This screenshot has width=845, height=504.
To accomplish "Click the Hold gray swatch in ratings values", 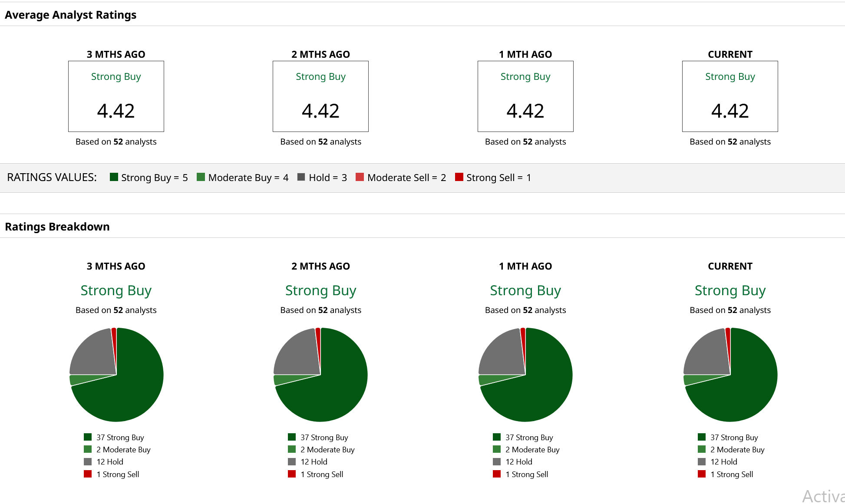I will click(x=301, y=177).
